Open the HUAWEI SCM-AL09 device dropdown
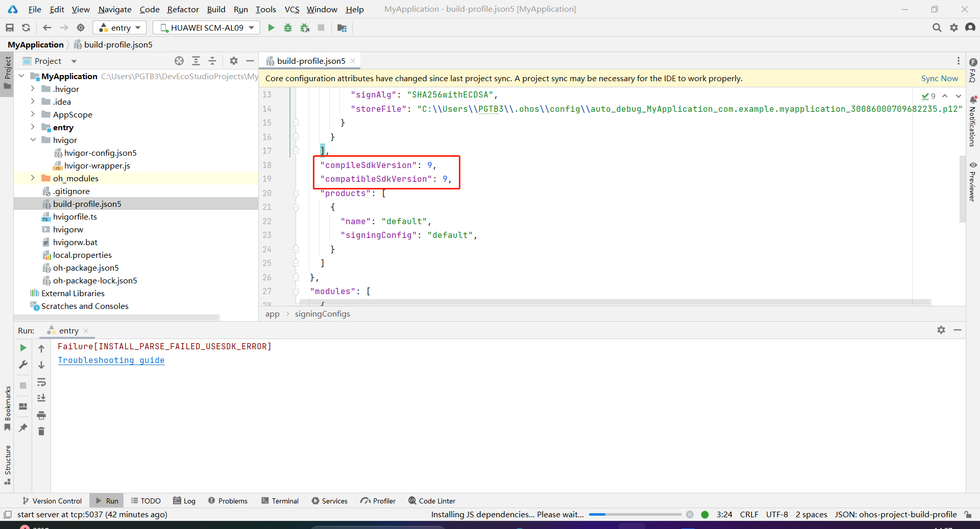The image size is (980, 529). pos(207,28)
